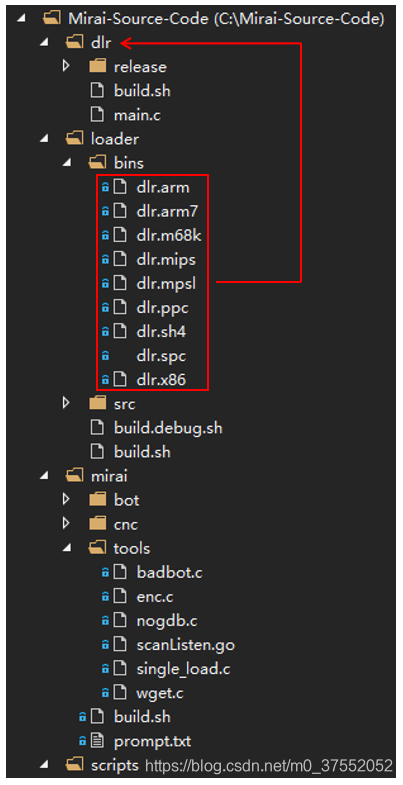The height and width of the screenshot is (785, 403).
Task: Select dlr.mpsl file name
Action: point(166,284)
